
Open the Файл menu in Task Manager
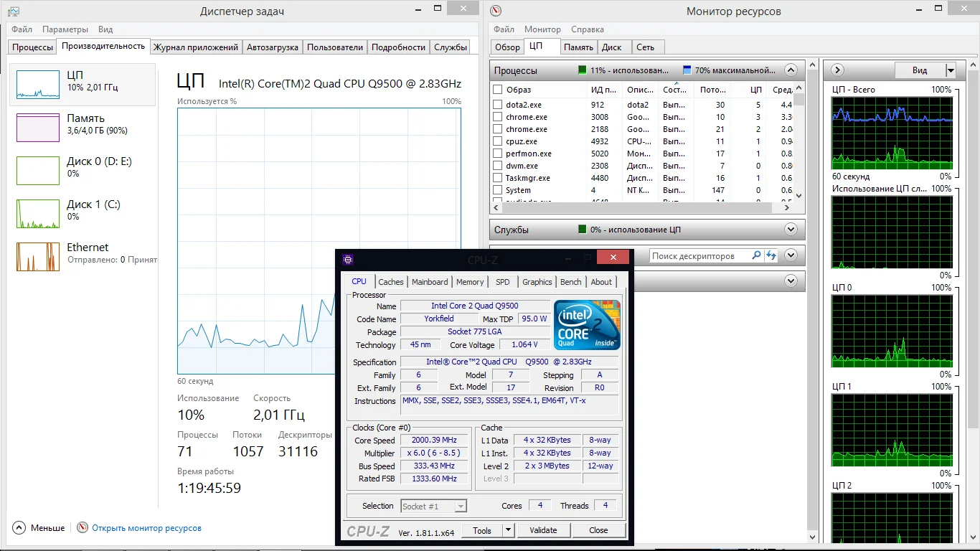22,29
